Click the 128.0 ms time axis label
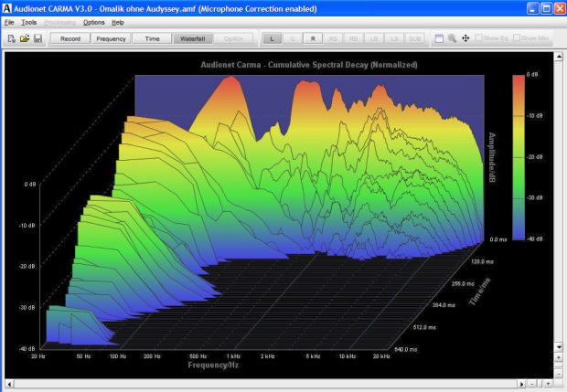Viewport: 567px width, 392px height. pos(482,261)
